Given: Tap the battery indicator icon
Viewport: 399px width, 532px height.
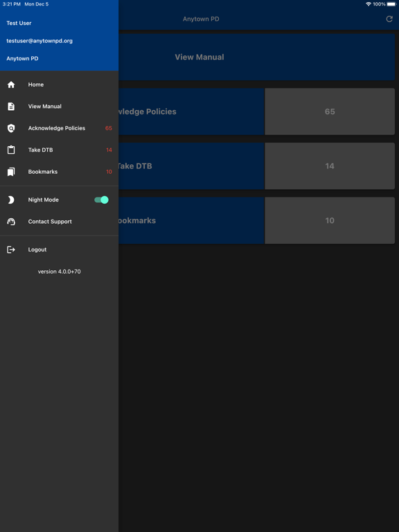Looking at the screenshot, I should tap(391, 4).
